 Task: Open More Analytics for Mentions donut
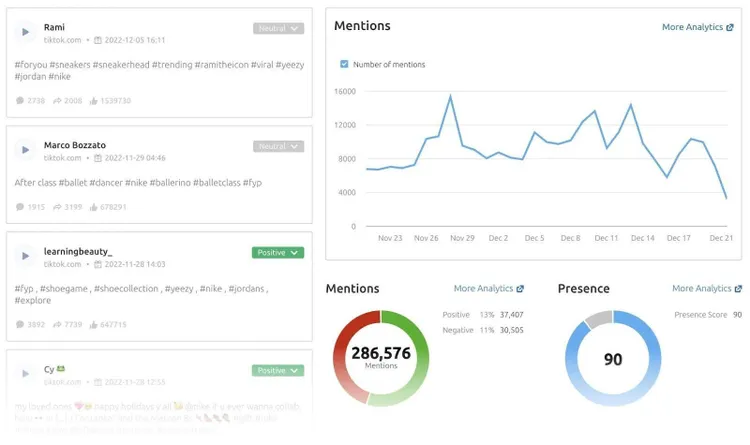[488, 289]
